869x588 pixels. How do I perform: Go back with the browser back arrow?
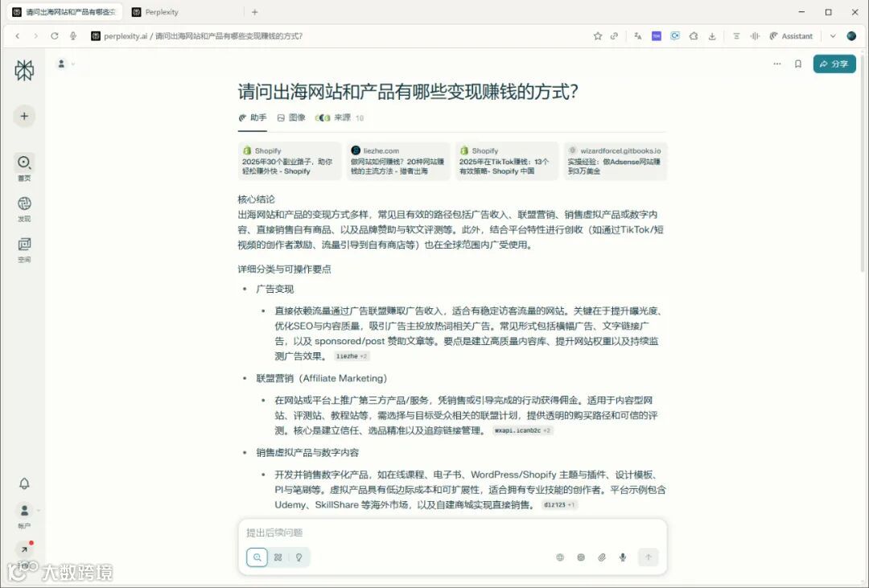(x=18, y=36)
